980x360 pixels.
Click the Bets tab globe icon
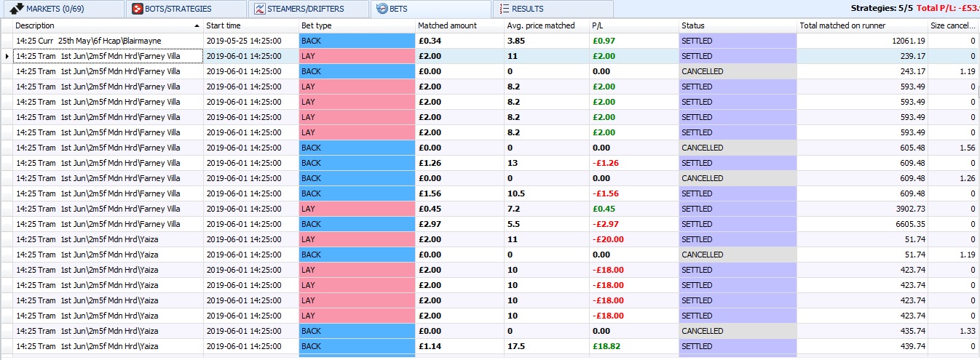pos(382,9)
